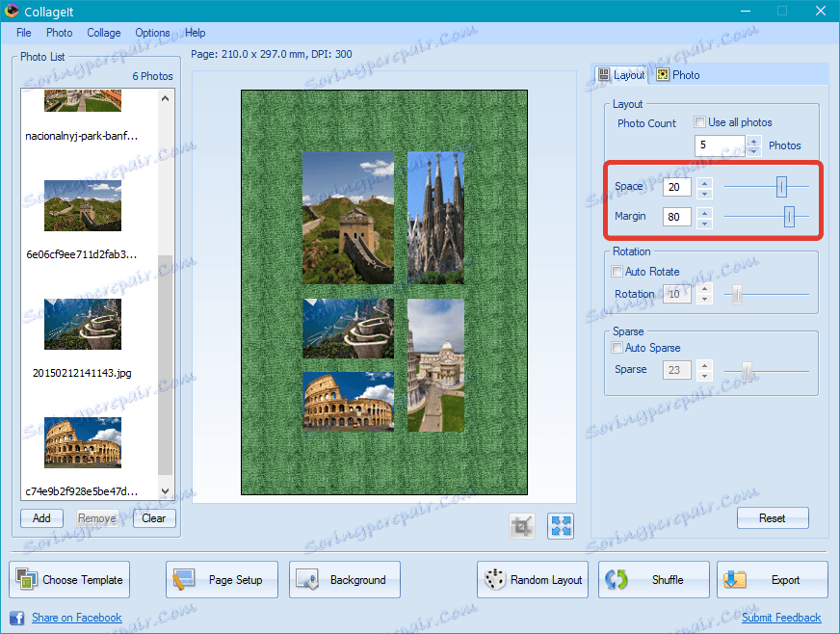Click the Background picture icon
Viewport: 840px width, 634px height.
click(307, 579)
